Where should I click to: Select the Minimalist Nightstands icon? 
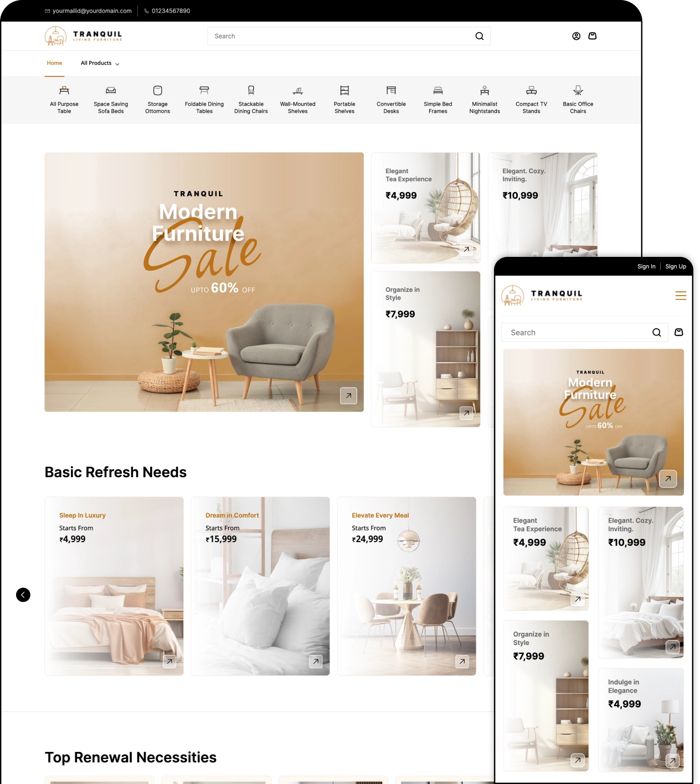485,90
